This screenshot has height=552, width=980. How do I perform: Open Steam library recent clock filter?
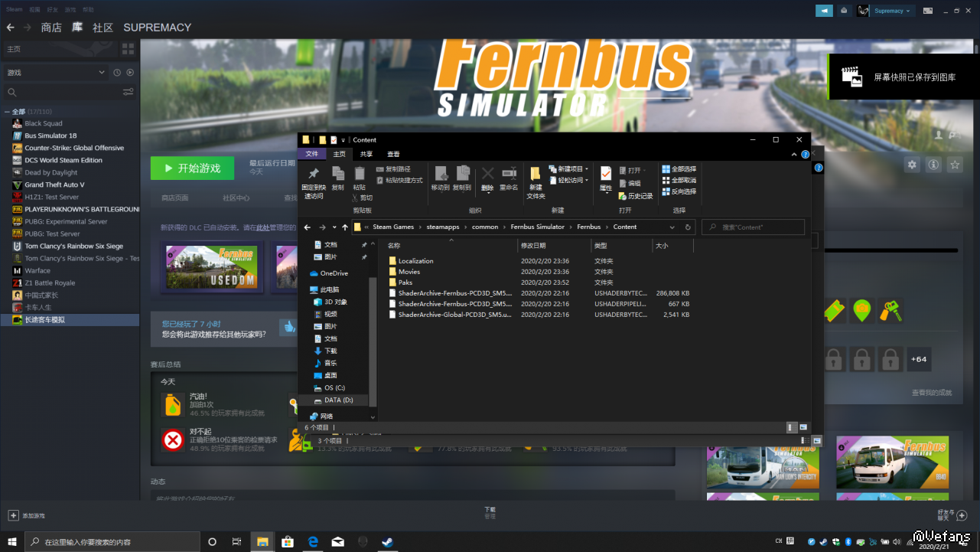click(x=117, y=73)
